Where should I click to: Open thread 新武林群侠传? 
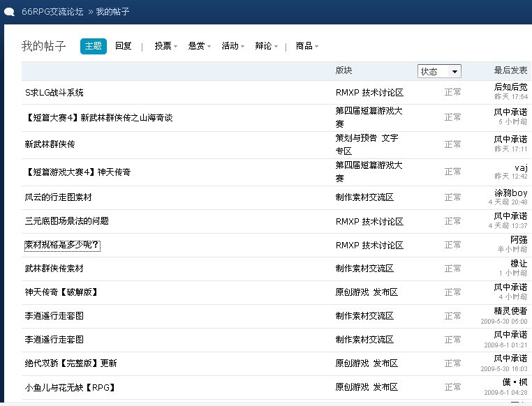[x=50, y=144]
